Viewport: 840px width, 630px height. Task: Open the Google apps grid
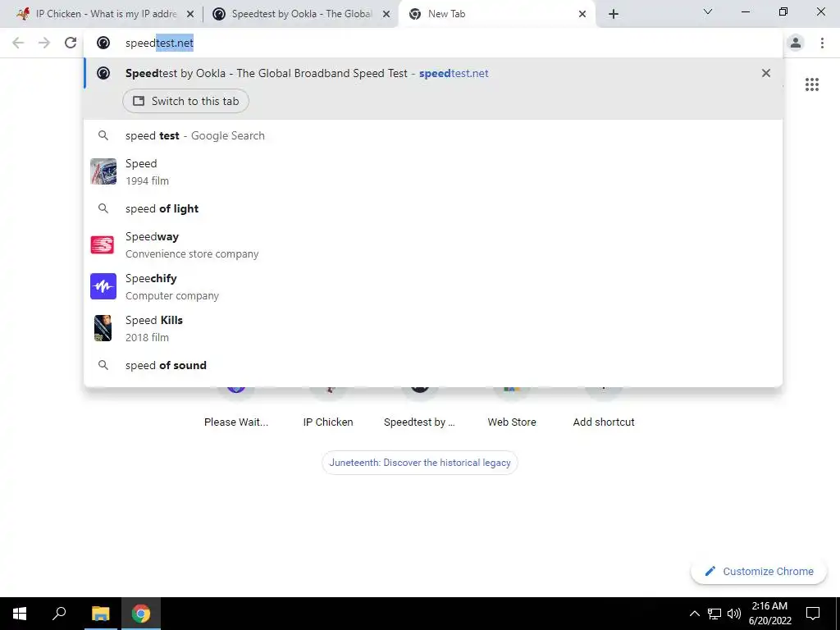pyautogui.click(x=812, y=84)
